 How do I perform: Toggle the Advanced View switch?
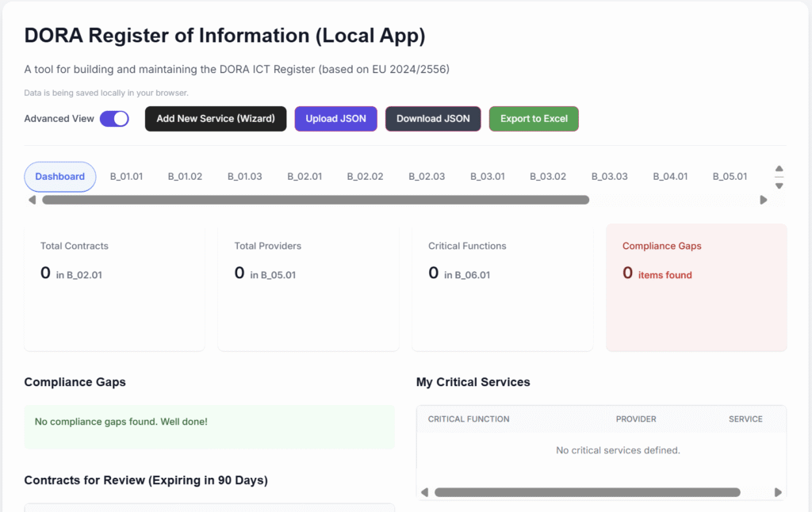click(x=114, y=119)
